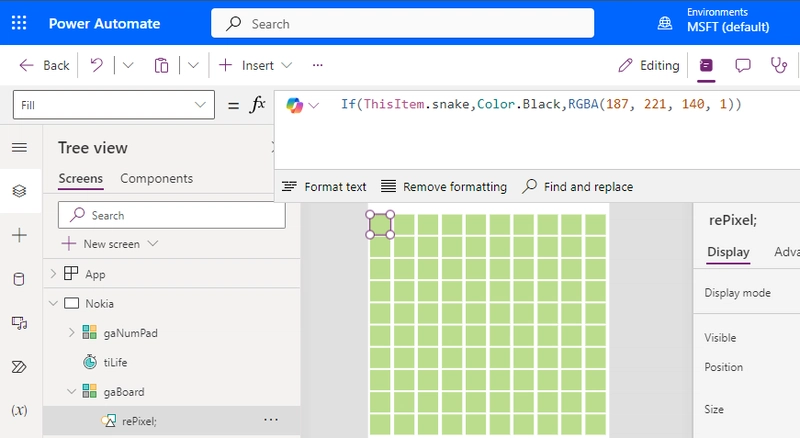Click the Back button
This screenshot has height=438, width=800.
coord(44,65)
